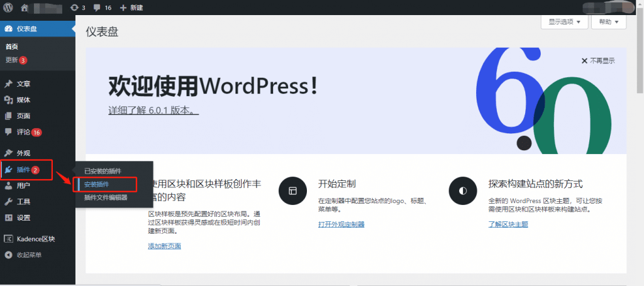Click the plus icon for 新建

[x=123, y=8]
